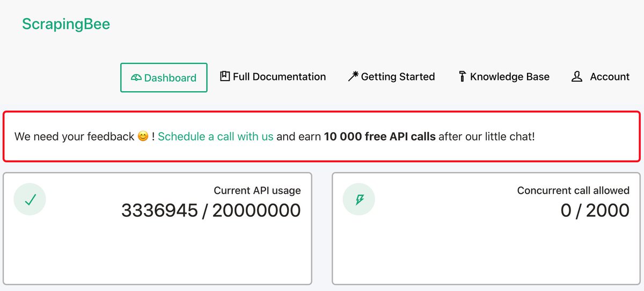Click the Dashboard gauge icon
Image resolution: width=644 pixels, height=291 pixels.
pos(136,78)
